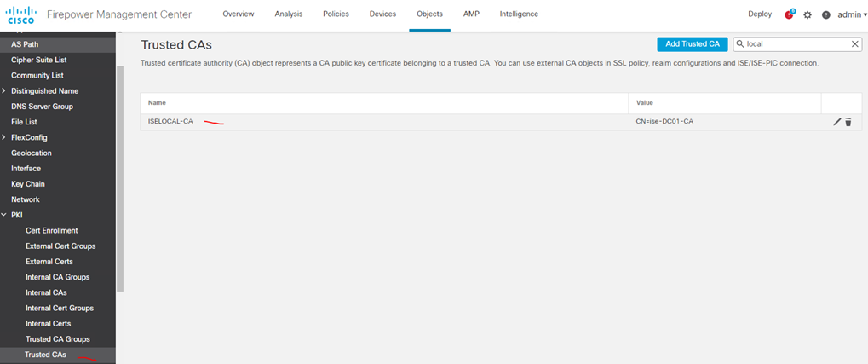Open the Overview menu

click(238, 14)
